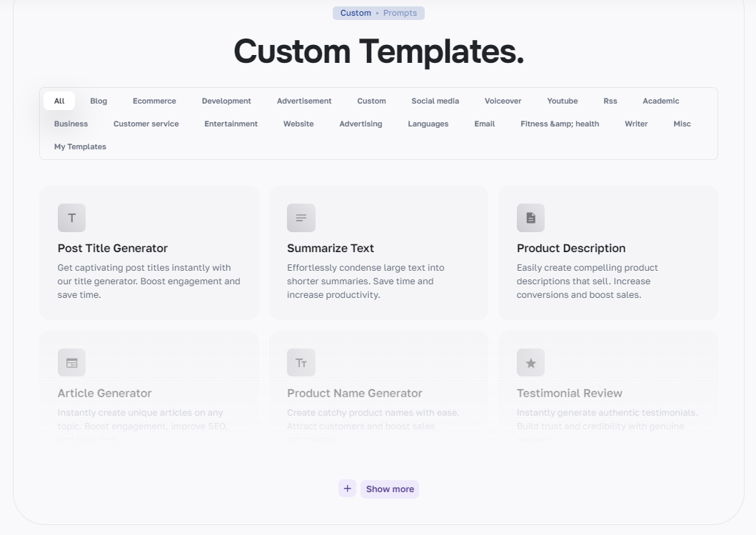Open My Templates
The image size is (756, 535).
pos(80,146)
